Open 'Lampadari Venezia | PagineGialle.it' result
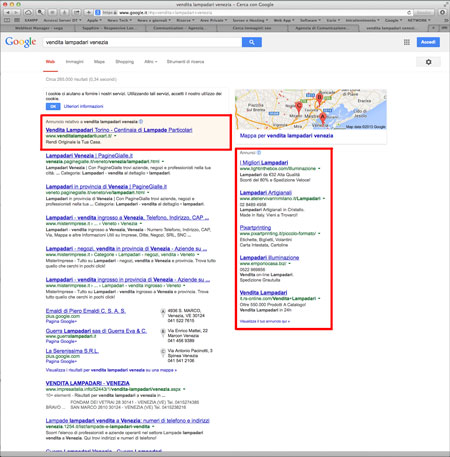This screenshot has width=450, height=457. coord(89,156)
